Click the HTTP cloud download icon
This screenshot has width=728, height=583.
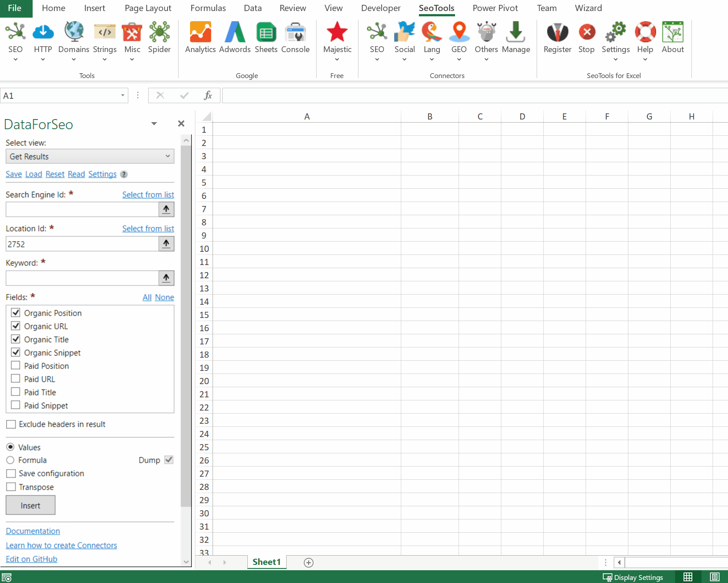43,32
